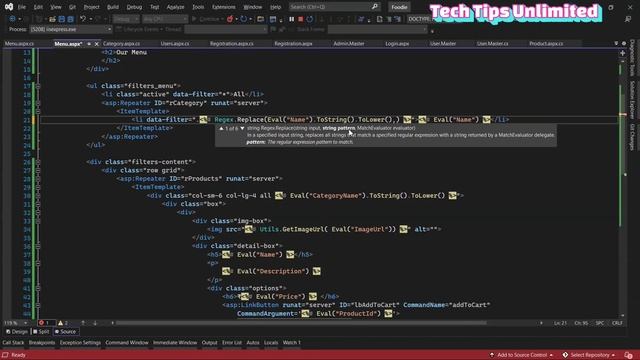Open the Exception Settings panel tab
This screenshot has height=360, width=640.
click(80, 343)
